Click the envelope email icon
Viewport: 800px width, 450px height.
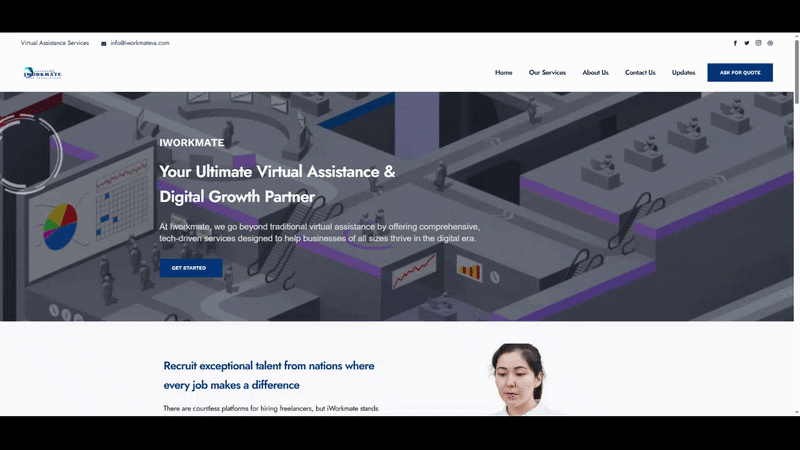pos(104,44)
